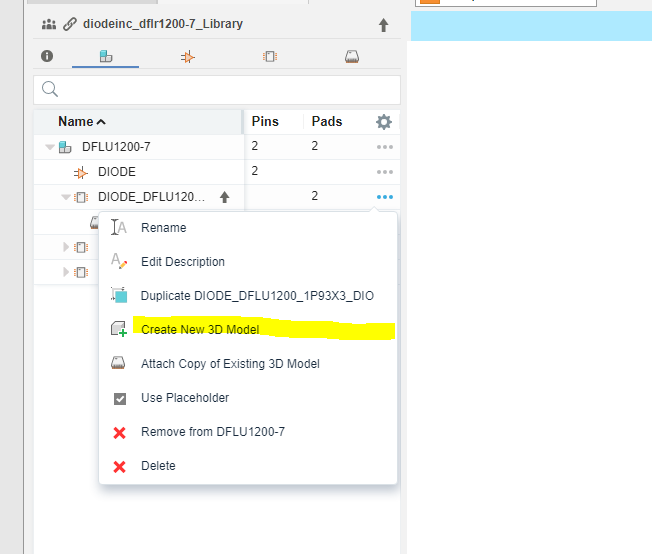Image resolution: width=652 pixels, height=554 pixels.
Task: Select Attach Copy of Existing 3D Model
Action: [x=248, y=364]
